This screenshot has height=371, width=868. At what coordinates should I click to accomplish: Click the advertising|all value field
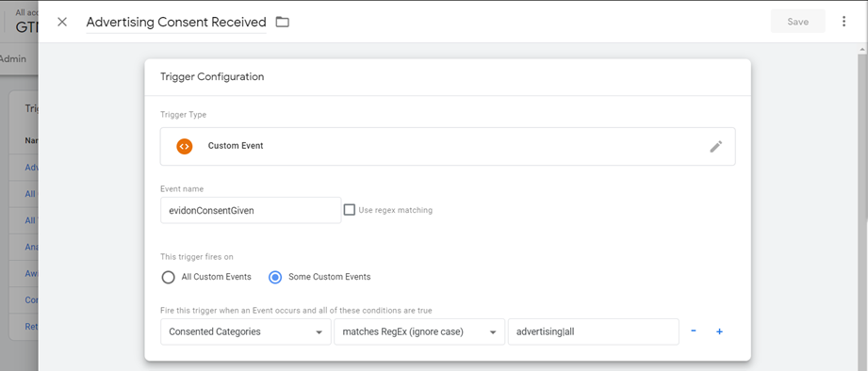tap(594, 331)
